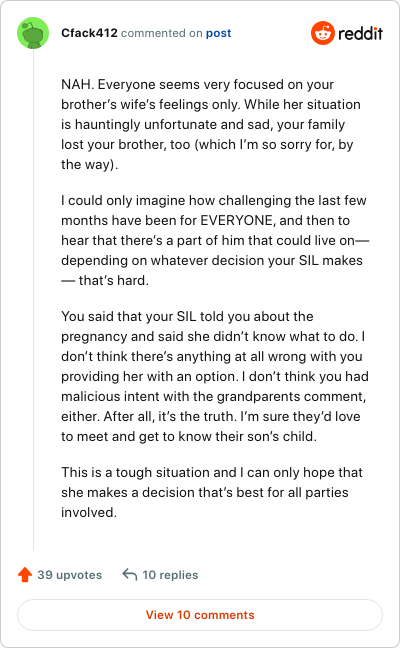Click the paragraph beginning "NAH. Everyone seems"
The width and height of the screenshot is (400, 648).
point(211,124)
